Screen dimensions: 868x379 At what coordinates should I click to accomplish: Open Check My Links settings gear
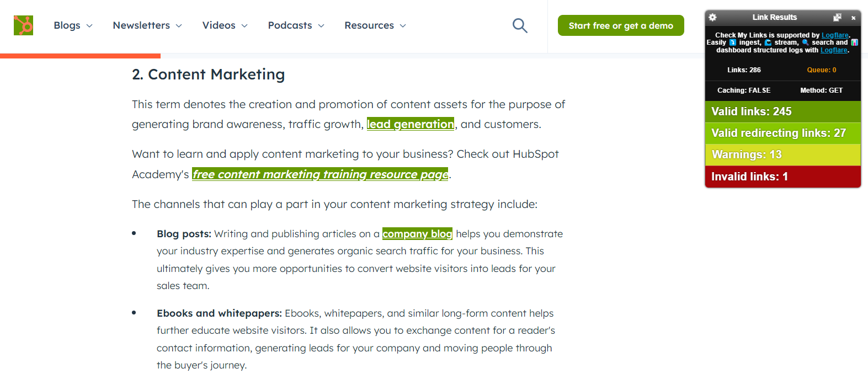tap(712, 18)
